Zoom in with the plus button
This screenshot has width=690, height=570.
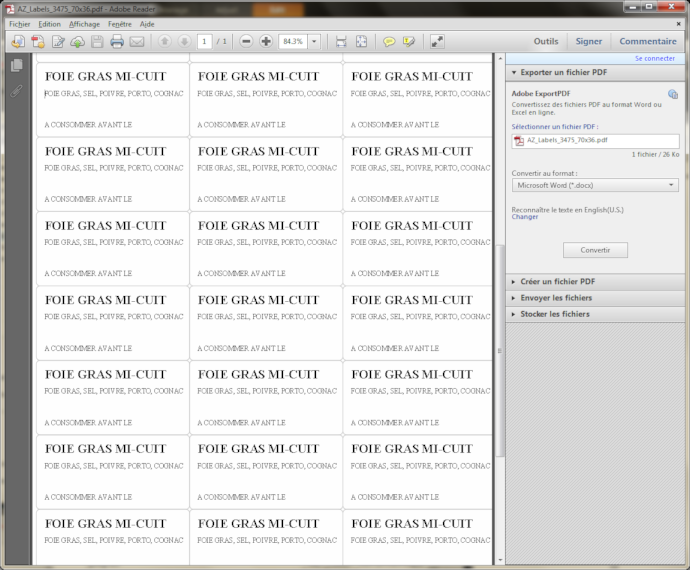pos(266,42)
